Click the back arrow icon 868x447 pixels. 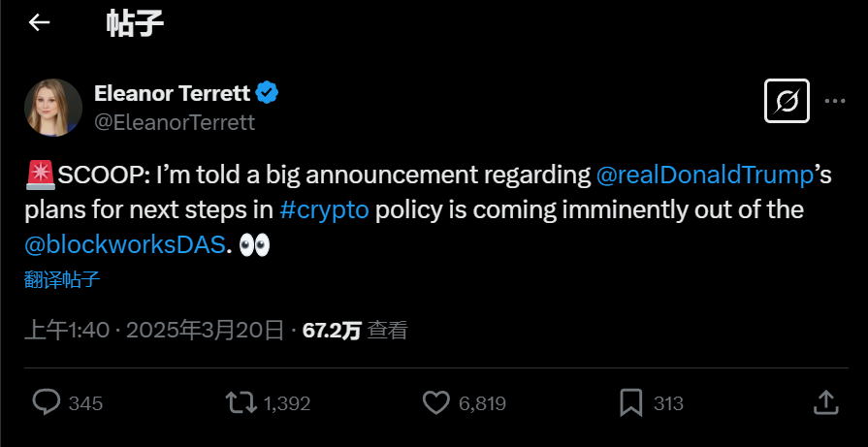[x=39, y=22]
